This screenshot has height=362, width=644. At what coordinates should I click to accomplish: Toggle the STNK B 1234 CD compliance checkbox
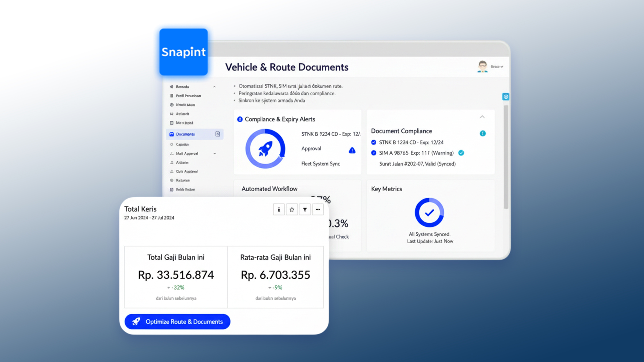pos(373,142)
